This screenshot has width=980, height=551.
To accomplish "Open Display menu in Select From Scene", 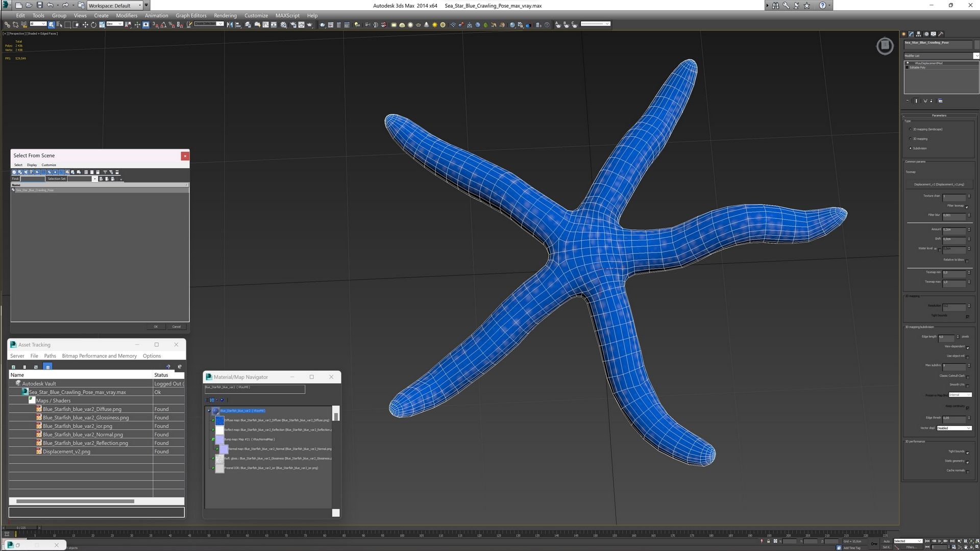I will [x=32, y=165].
